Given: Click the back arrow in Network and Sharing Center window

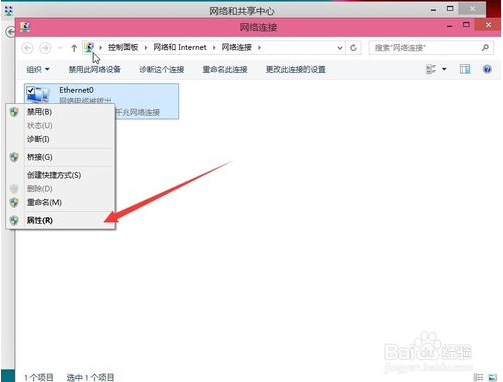Looking at the screenshot, I should pyautogui.click(x=11, y=32).
